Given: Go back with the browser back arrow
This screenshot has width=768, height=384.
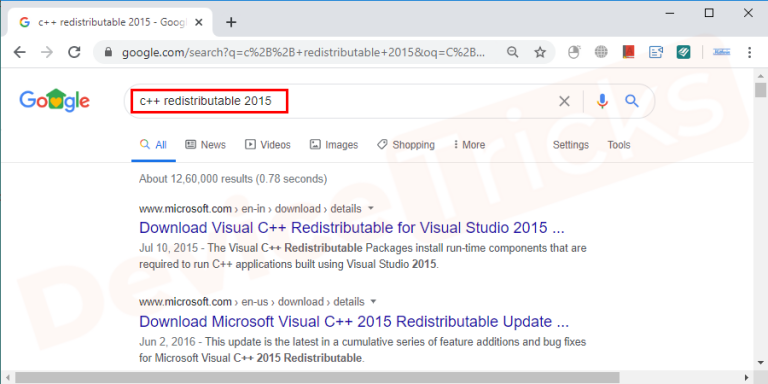Looking at the screenshot, I should (x=20, y=52).
